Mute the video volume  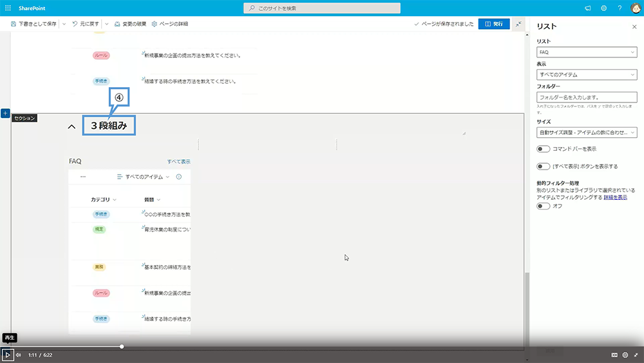(x=19, y=355)
